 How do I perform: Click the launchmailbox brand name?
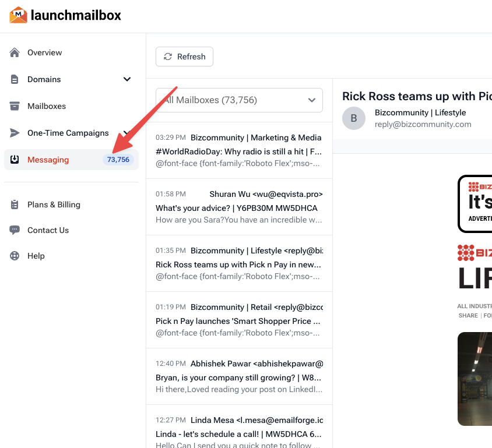click(x=76, y=15)
